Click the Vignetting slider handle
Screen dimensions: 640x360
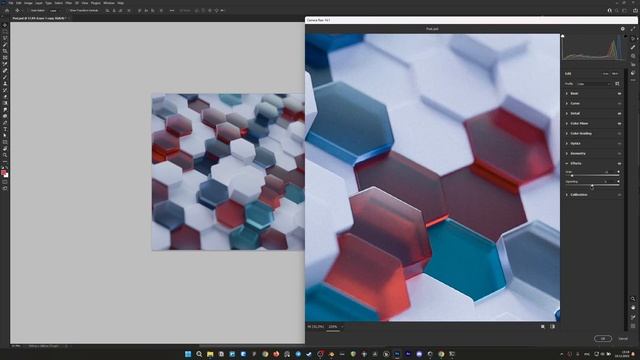(x=592, y=186)
